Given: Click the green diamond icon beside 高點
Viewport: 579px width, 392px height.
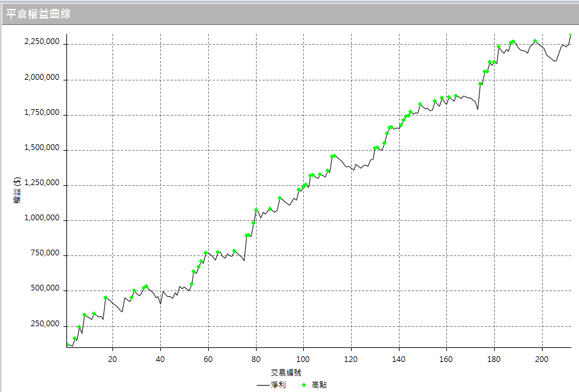Looking at the screenshot, I should 304,385.
